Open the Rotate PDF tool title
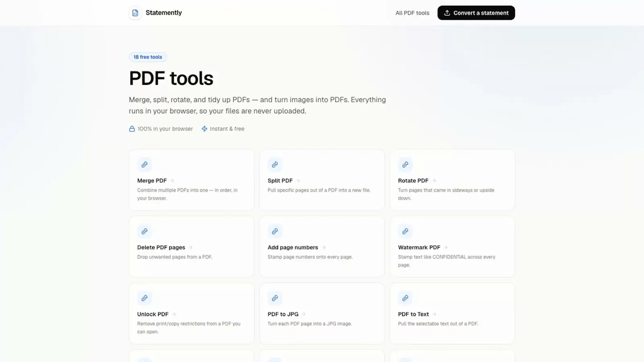The height and width of the screenshot is (362, 644). click(413, 181)
